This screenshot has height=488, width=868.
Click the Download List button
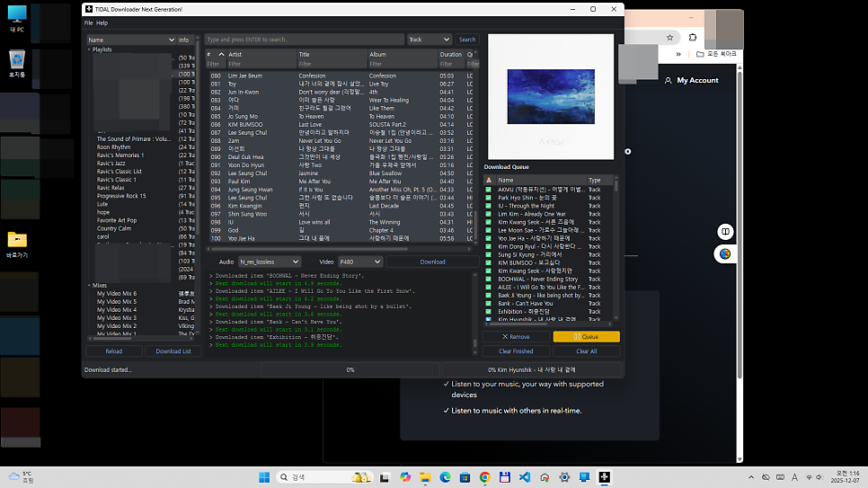pyautogui.click(x=173, y=351)
